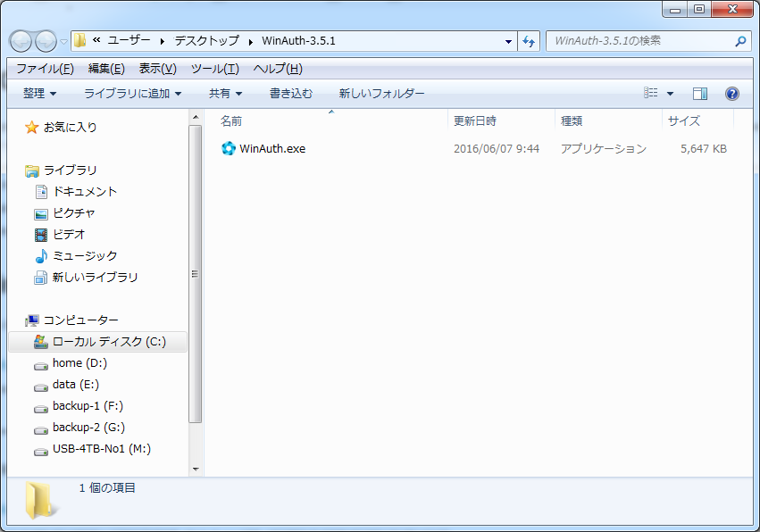
Task: Open the ライブラリに追加 dropdown
Action: click(133, 93)
